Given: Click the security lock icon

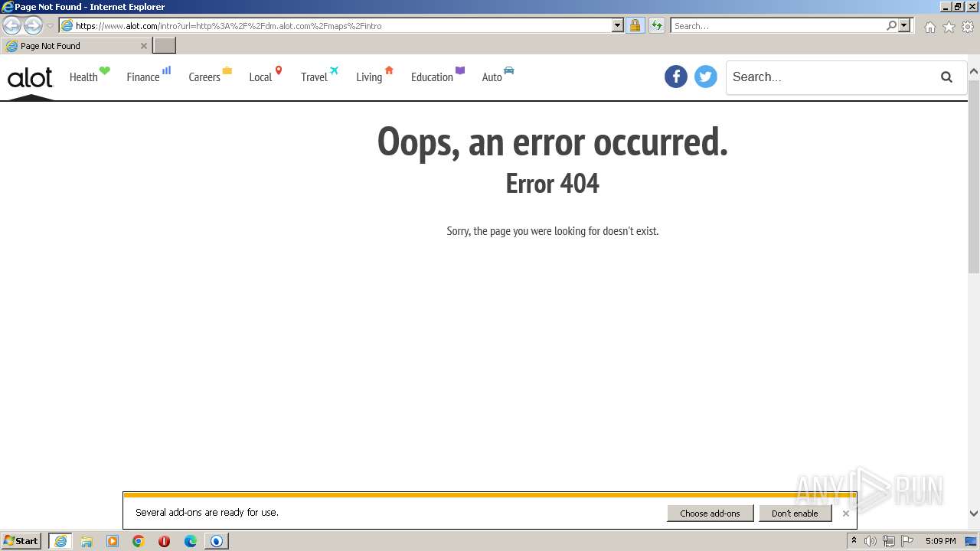Looking at the screenshot, I should tap(635, 25).
